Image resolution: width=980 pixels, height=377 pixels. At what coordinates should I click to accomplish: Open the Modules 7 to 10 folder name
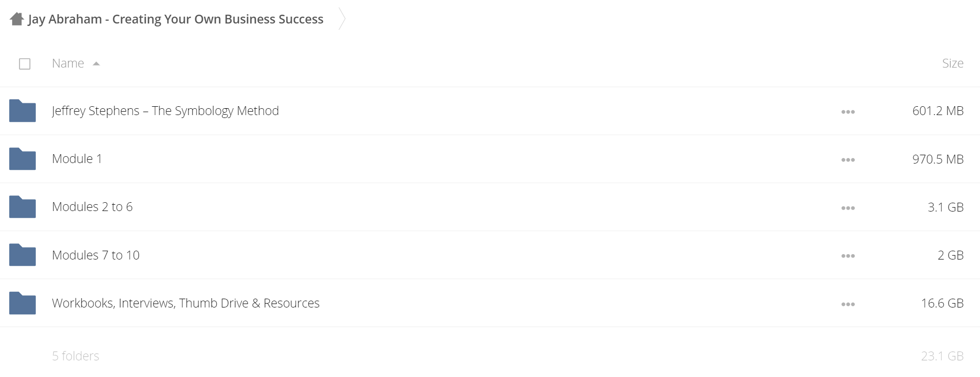point(96,255)
